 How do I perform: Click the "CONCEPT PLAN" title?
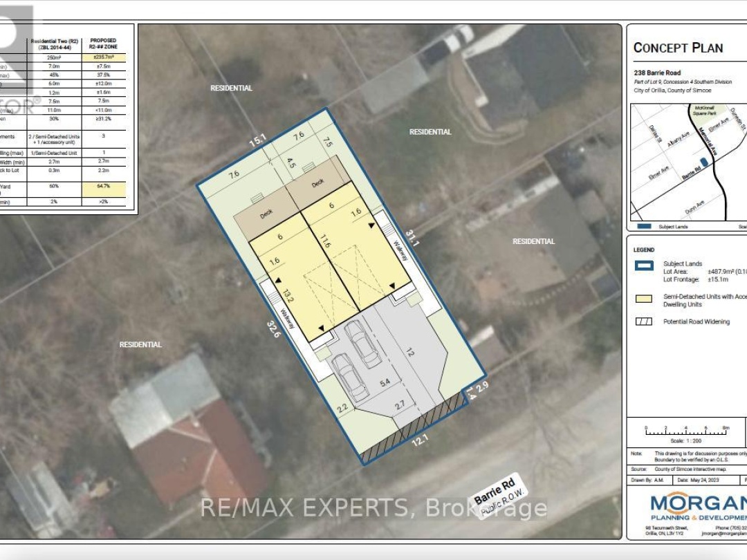pos(678,48)
